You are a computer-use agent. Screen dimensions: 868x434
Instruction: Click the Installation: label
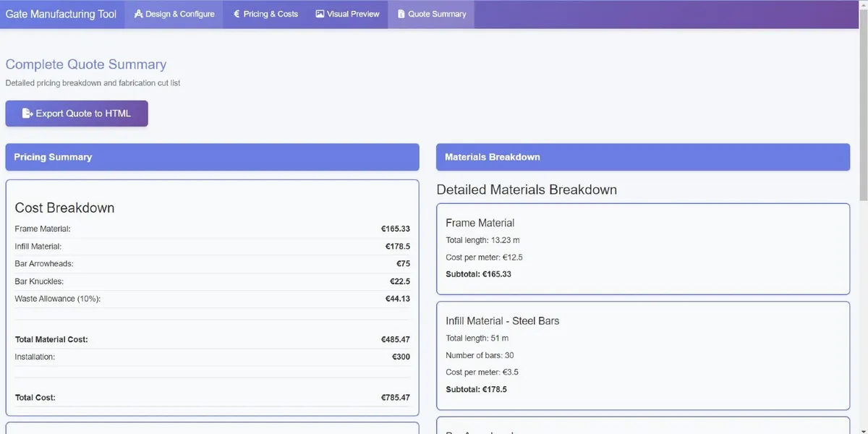(35, 357)
